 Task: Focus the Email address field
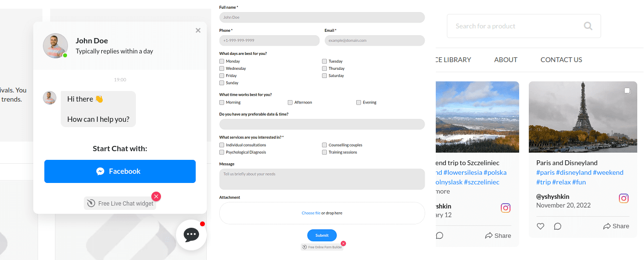tap(375, 40)
